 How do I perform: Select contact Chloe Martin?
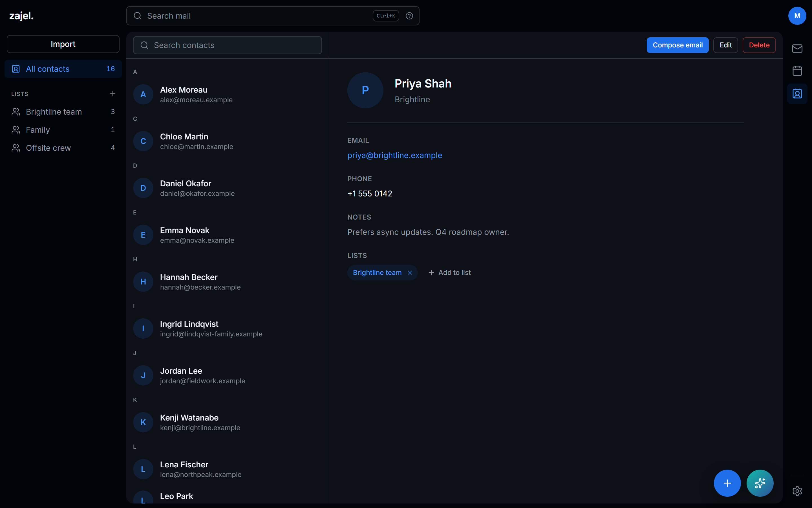pos(227,141)
